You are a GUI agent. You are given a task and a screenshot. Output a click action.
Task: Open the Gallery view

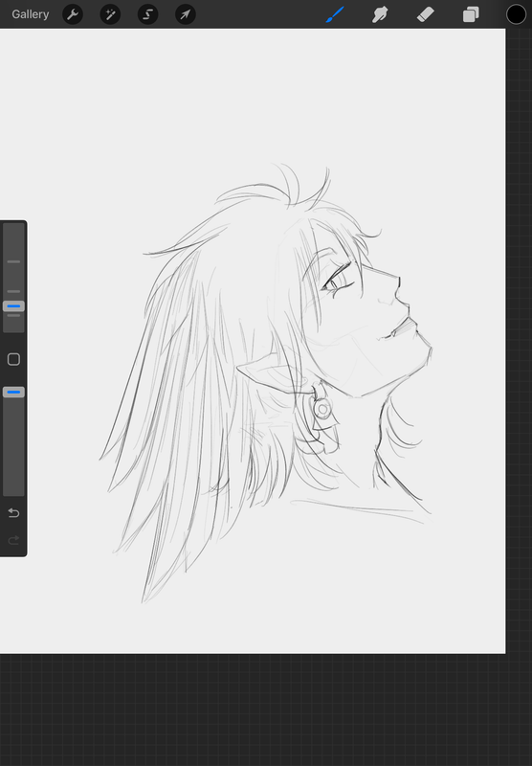click(x=31, y=14)
